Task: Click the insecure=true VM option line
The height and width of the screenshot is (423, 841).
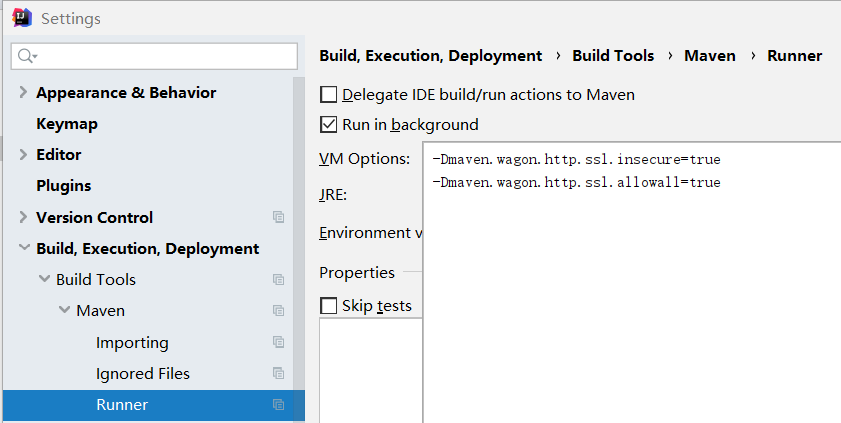Action: point(577,159)
